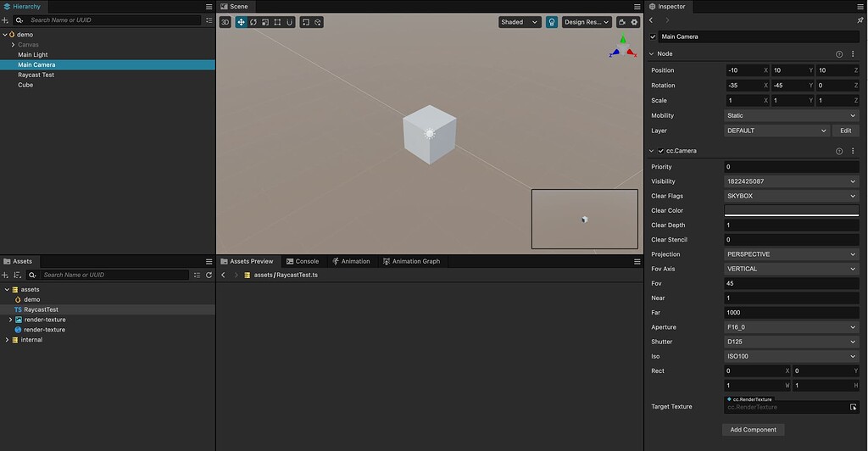Open the scene view gear settings
This screenshot has height=451, width=868.
pos(634,22)
